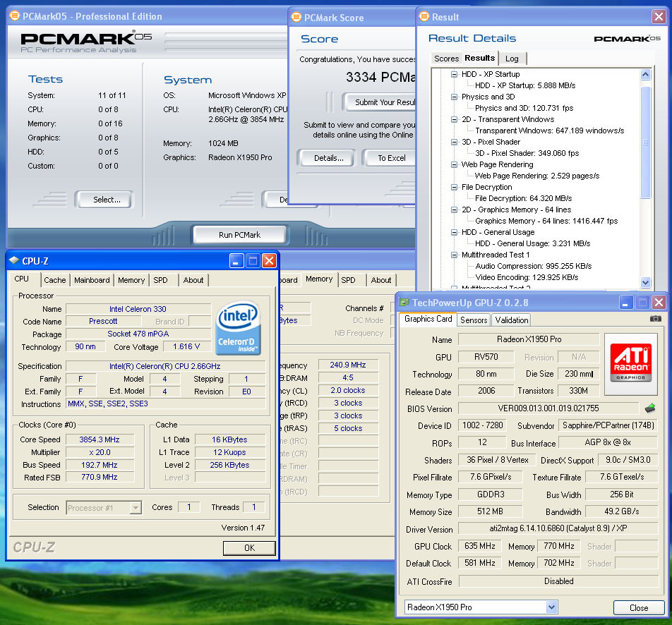Click the GPU-Z title bar icon
Viewport: 672px width, 625px height.
point(404,302)
